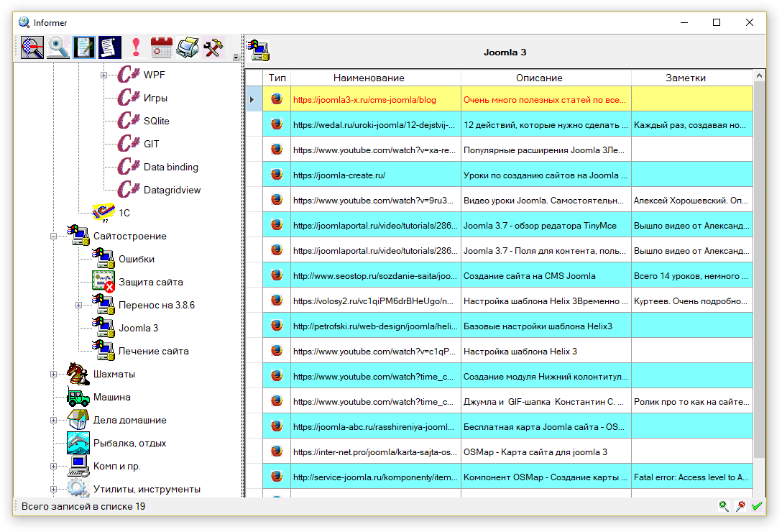Select the SQlite item in the tree
The image size is (782, 532).
pos(156,121)
